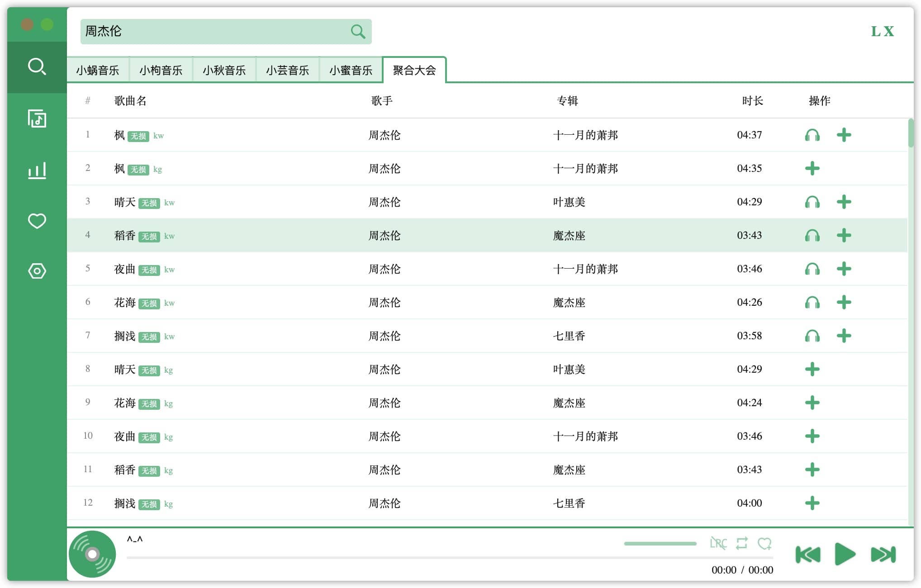The image size is (921, 588).
Task: Switch to 小秋音乐 tab
Action: 224,70
